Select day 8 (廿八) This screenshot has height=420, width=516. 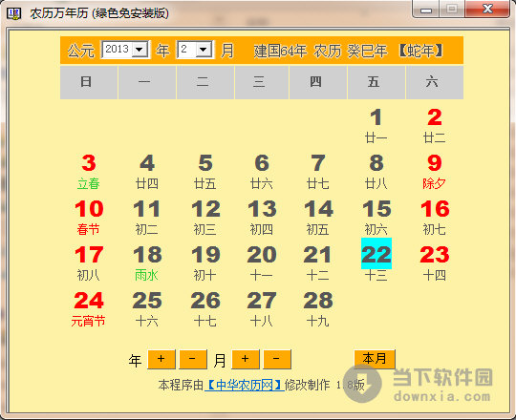[376, 172]
